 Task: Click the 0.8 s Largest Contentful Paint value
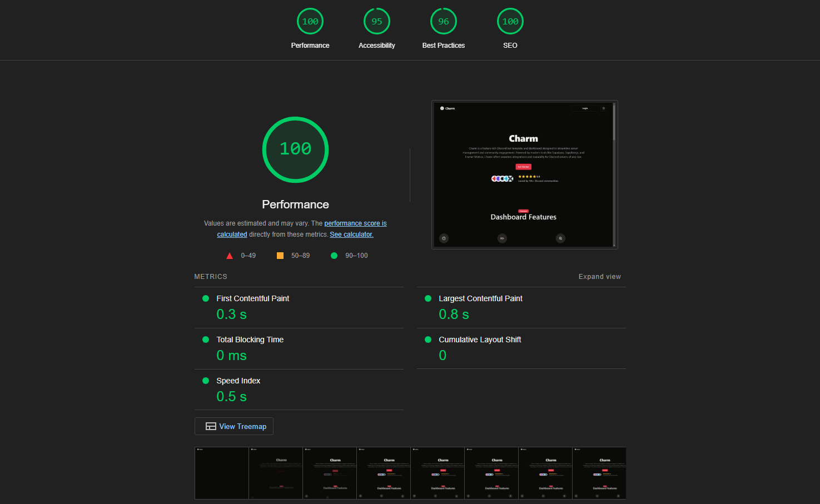454,315
